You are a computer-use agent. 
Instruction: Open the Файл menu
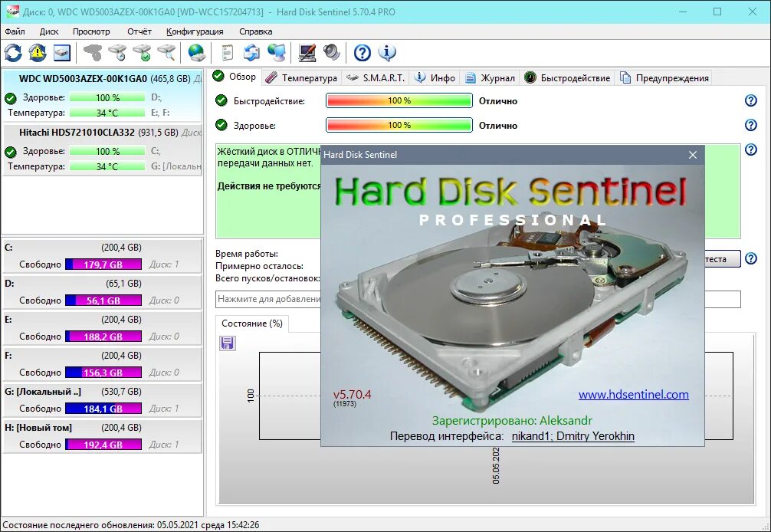click(15, 31)
